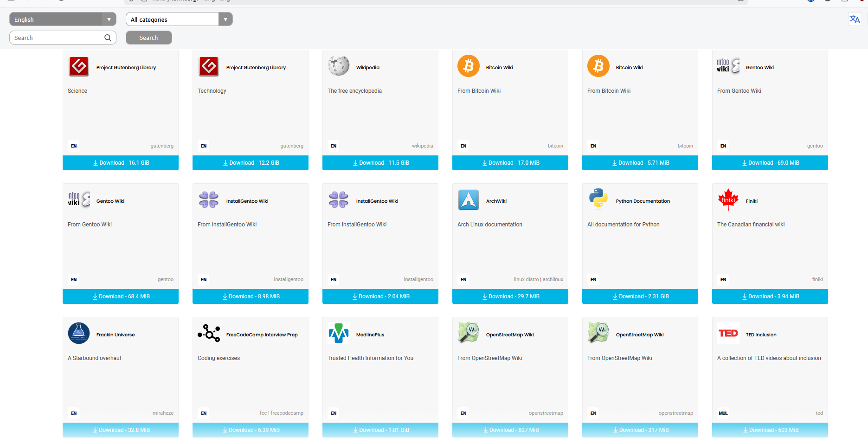This screenshot has width=868, height=444.
Task: Click 'A Starbound overhaul' description
Action: [94, 358]
